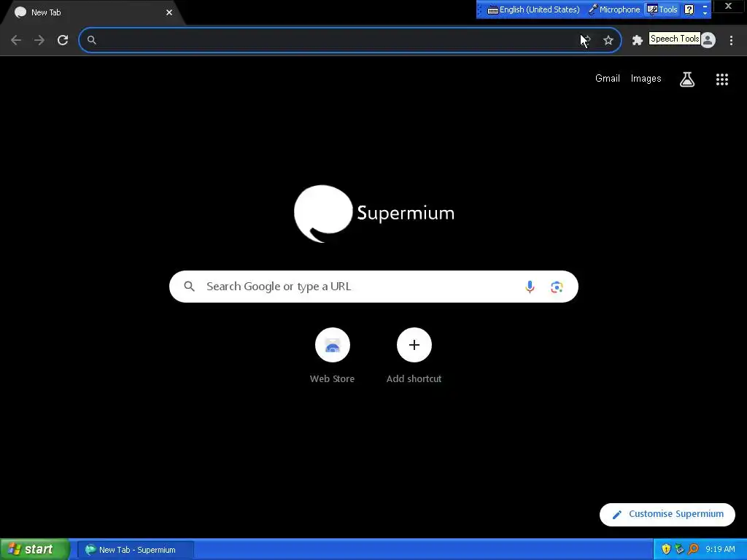Click the search box magnifier icon
The width and height of the screenshot is (747, 560).
coord(190,286)
